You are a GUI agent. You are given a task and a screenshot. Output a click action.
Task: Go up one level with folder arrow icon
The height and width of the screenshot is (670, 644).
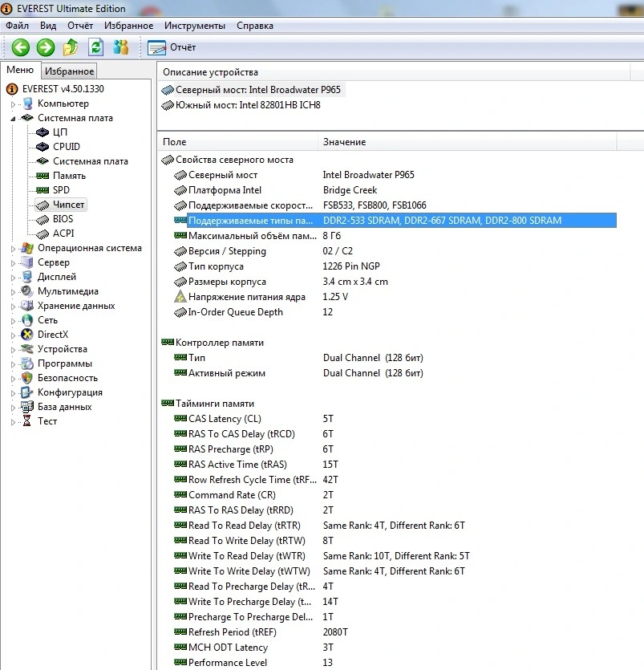[71, 47]
